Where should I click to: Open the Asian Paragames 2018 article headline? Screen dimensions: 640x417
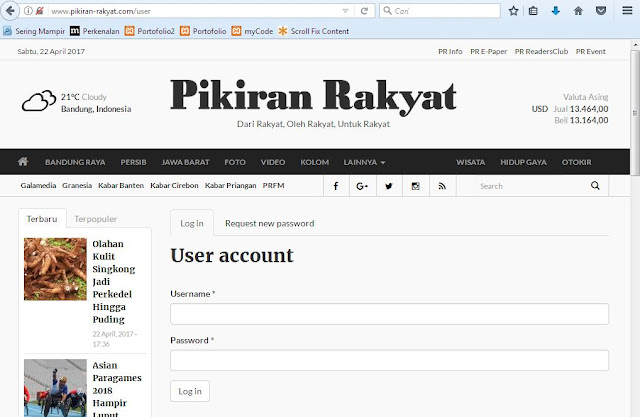tap(117, 390)
